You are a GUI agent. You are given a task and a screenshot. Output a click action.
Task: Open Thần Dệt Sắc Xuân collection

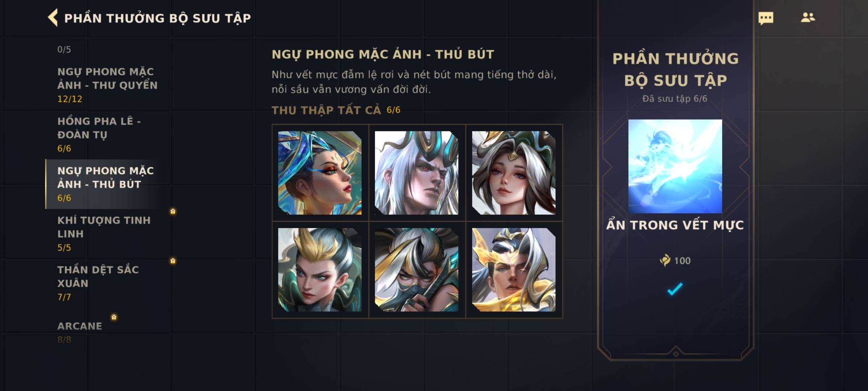tap(107, 283)
